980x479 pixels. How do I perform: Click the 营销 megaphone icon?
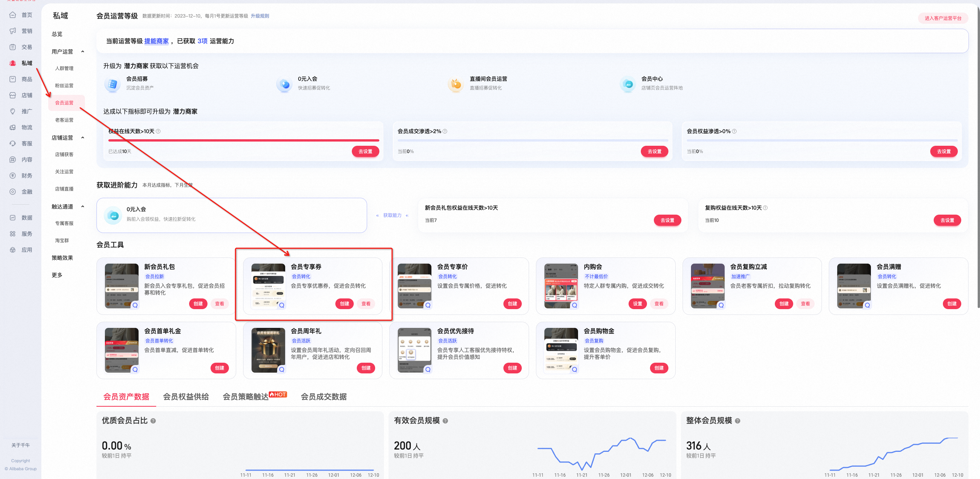(13, 31)
